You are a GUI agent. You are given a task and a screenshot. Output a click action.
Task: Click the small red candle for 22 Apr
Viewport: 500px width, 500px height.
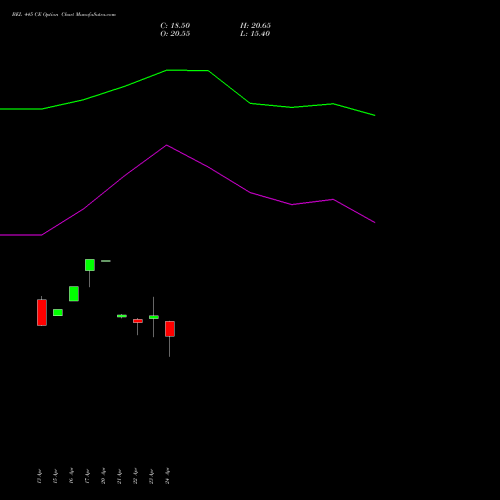pyautogui.click(x=138, y=321)
